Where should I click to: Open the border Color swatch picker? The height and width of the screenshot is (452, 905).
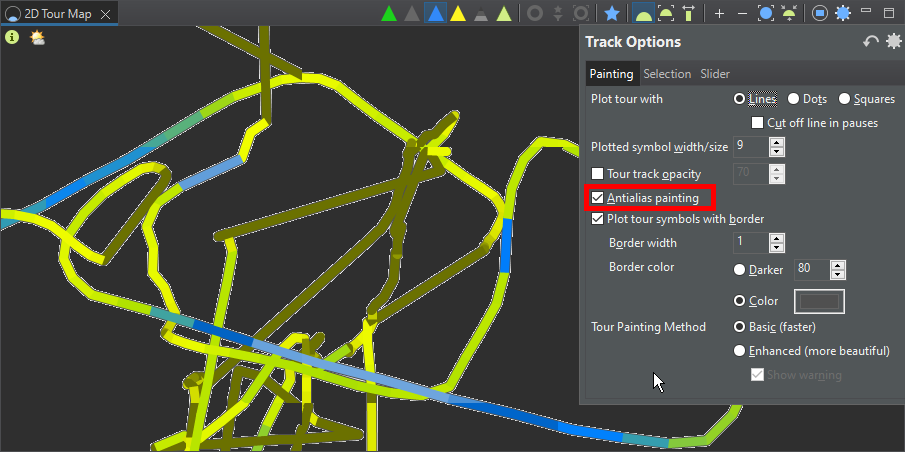click(820, 301)
